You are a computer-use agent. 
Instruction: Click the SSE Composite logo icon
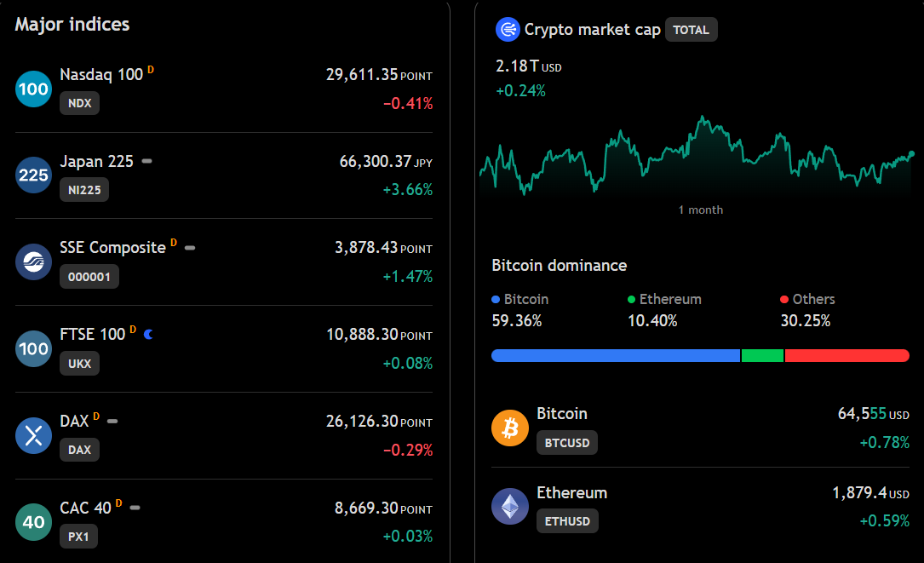[33, 261]
